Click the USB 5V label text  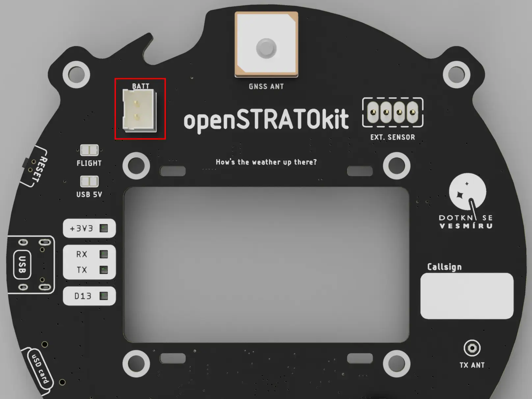89,195
